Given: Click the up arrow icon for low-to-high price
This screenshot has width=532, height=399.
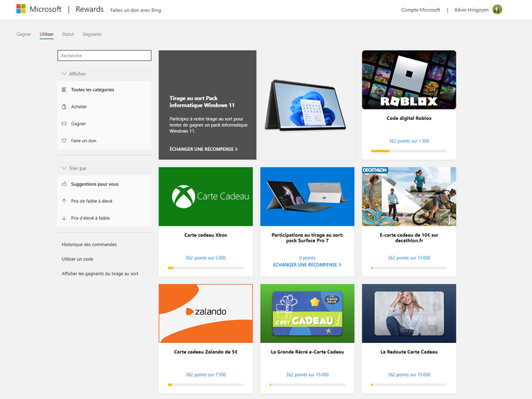Looking at the screenshot, I should (x=64, y=201).
